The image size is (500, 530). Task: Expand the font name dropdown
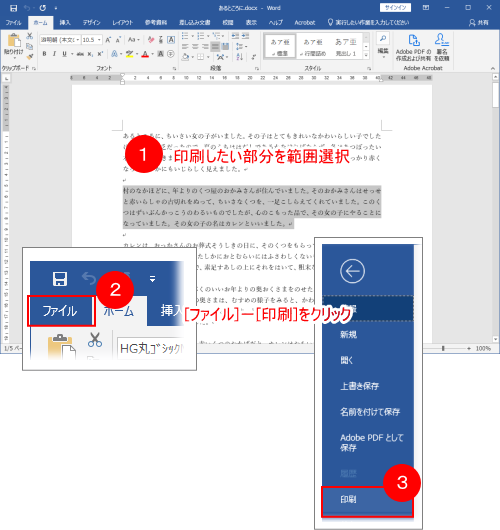point(78,40)
